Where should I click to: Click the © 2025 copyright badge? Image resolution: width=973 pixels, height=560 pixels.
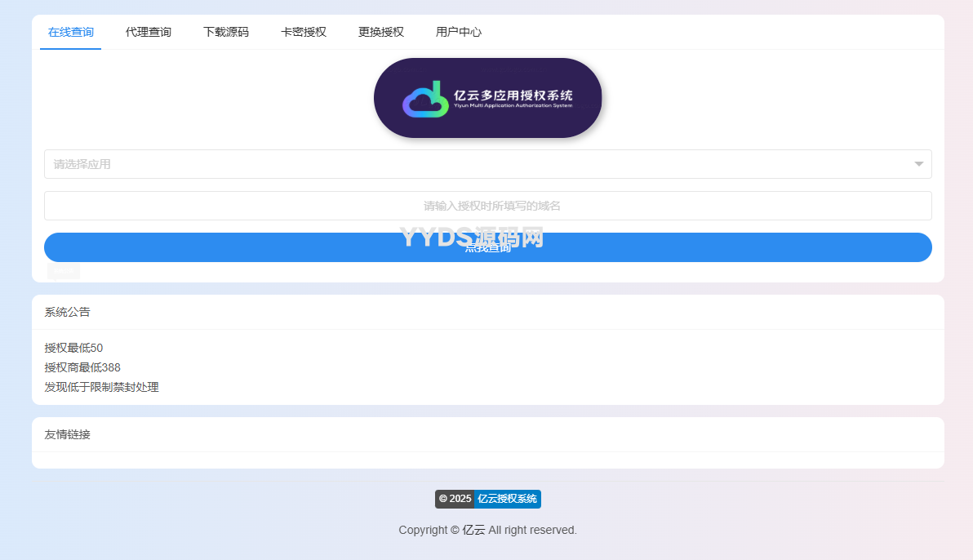click(x=454, y=499)
